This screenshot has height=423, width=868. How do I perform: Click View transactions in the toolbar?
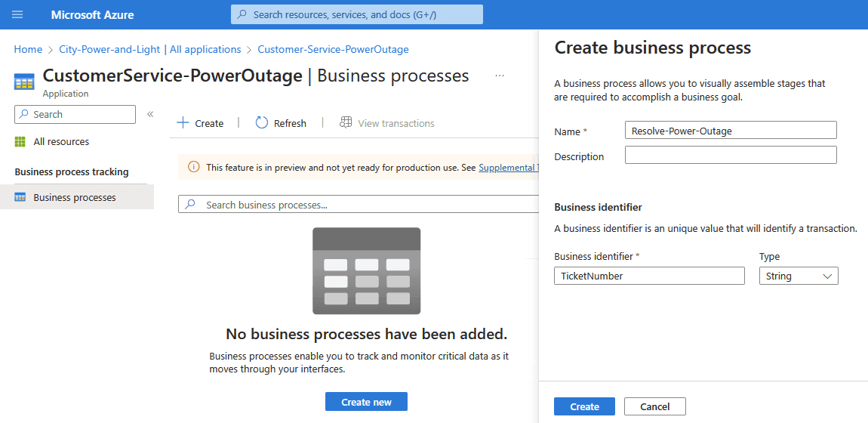(387, 123)
